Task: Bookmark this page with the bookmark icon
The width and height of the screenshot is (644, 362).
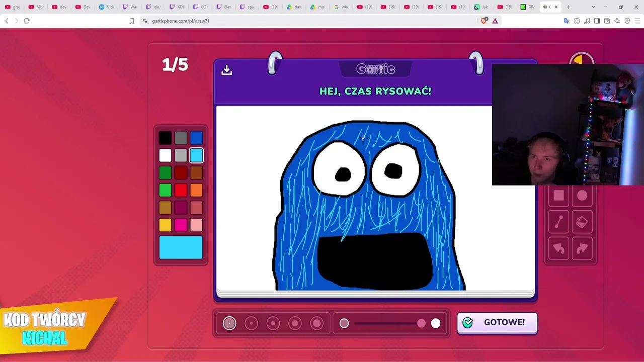Action: click(132, 21)
